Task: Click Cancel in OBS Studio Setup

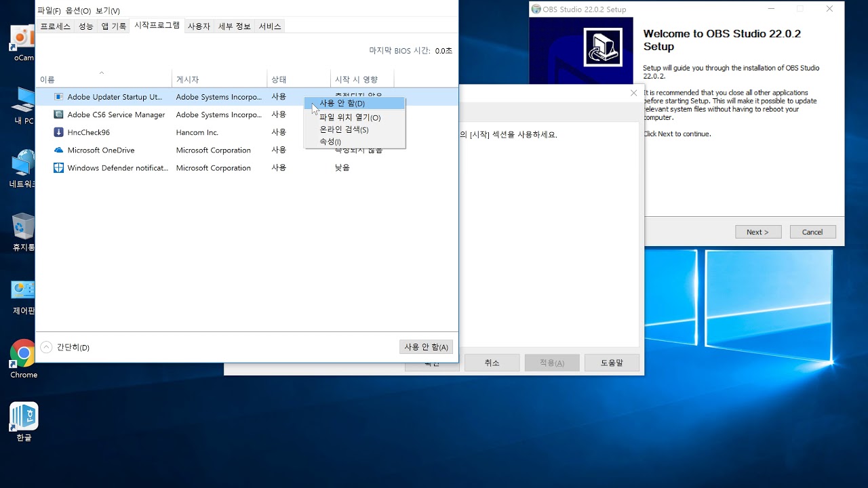Action: [x=812, y=232]
